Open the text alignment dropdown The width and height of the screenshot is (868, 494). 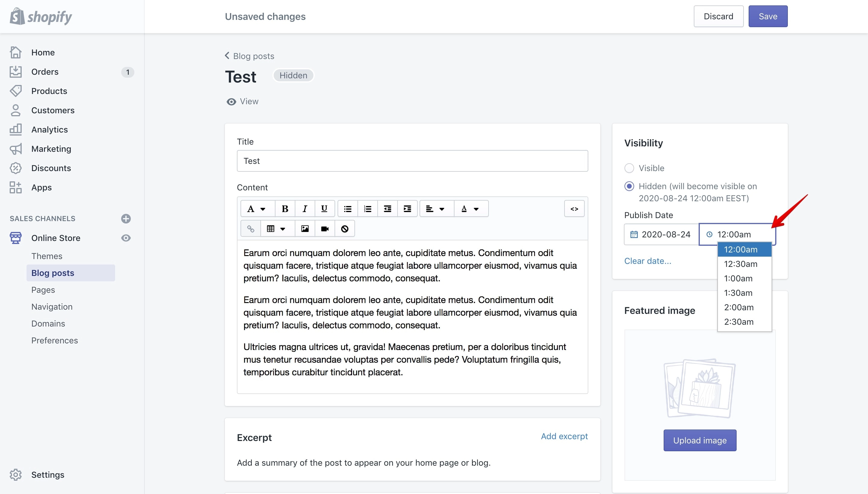(436, 209)
